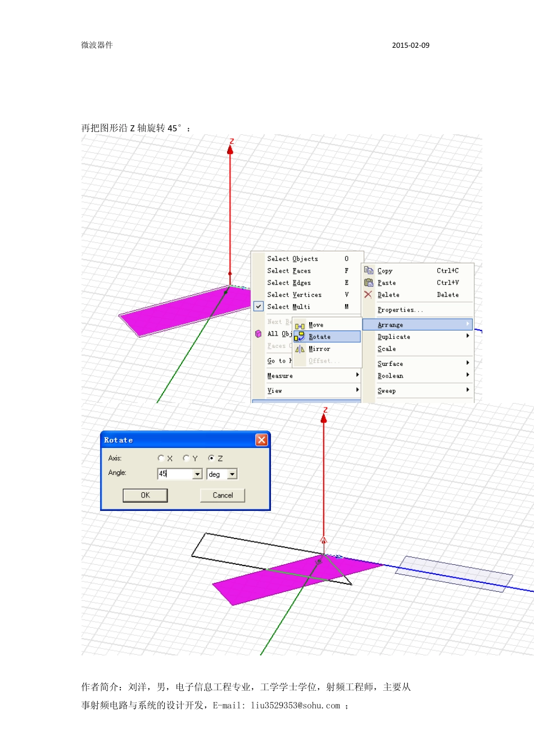Choose Select Faces menu entry
This screenshot has height=756, width=534.
(307, 270)
